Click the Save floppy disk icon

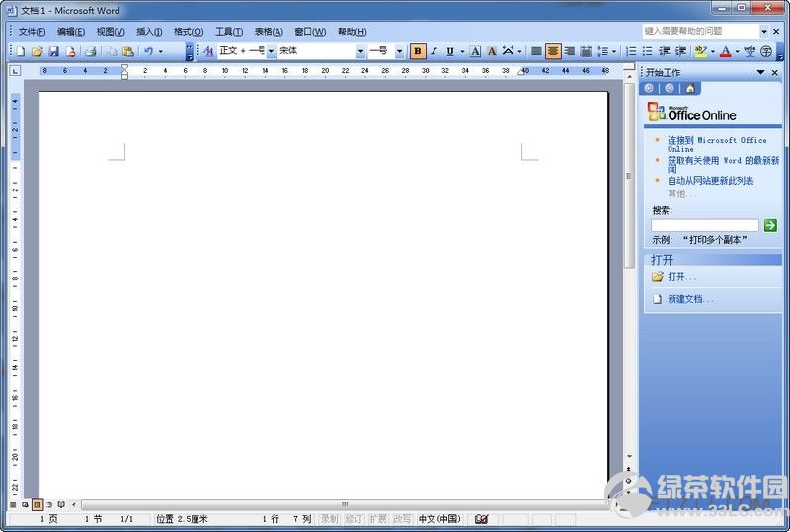click(53, 51)
